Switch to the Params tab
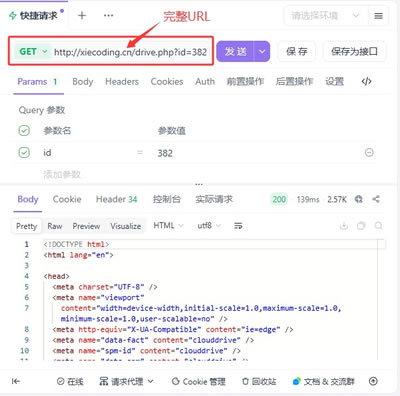 37,82
